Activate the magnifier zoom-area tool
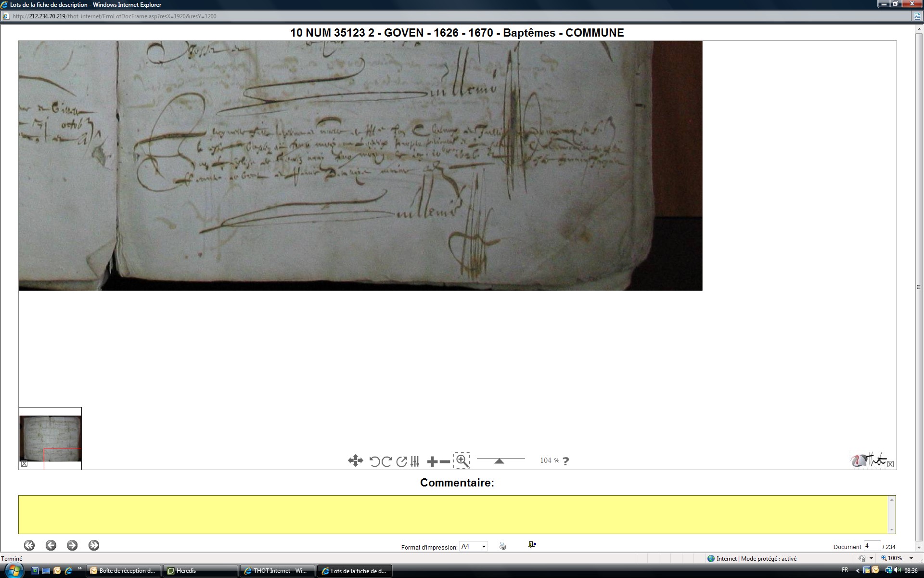Viewport: 924px width, 578px height. pyautogui.click(x=462, y=460)
